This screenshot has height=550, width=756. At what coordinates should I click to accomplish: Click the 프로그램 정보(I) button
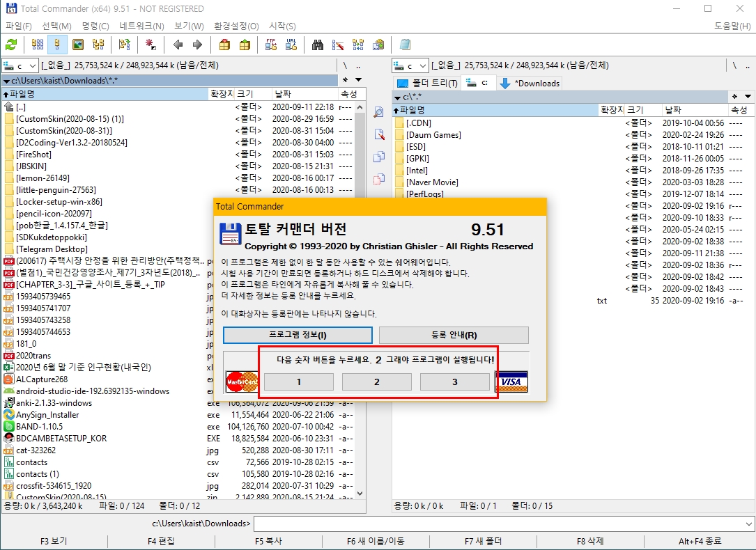(298, 335)
